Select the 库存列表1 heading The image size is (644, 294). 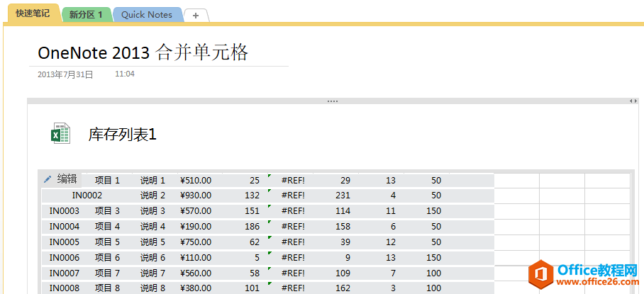point(122,134)
